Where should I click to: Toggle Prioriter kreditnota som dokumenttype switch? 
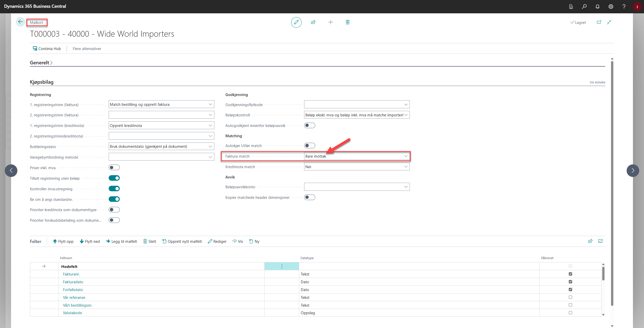tap(114, 210)
